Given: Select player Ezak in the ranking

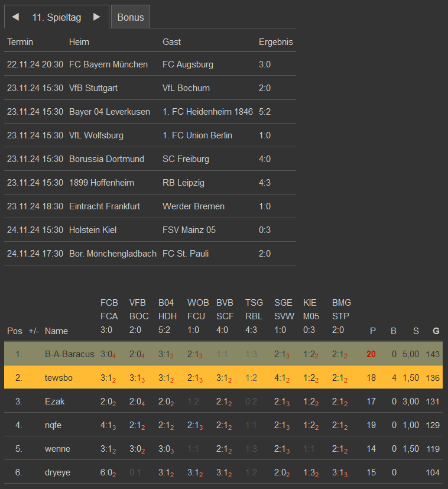Looking at the screenshot, I should tap(55, 401).
